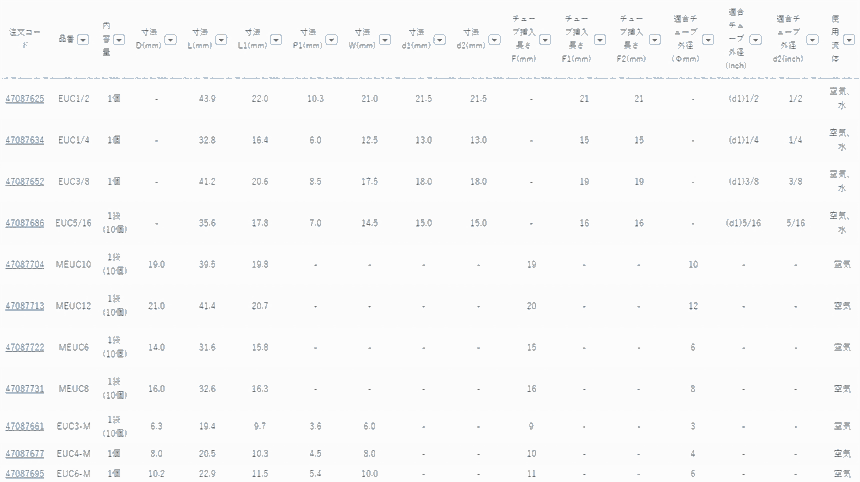Follow the 47087686 order code link
The height and width of the screenshot is (482, 860).
(25, 223)
